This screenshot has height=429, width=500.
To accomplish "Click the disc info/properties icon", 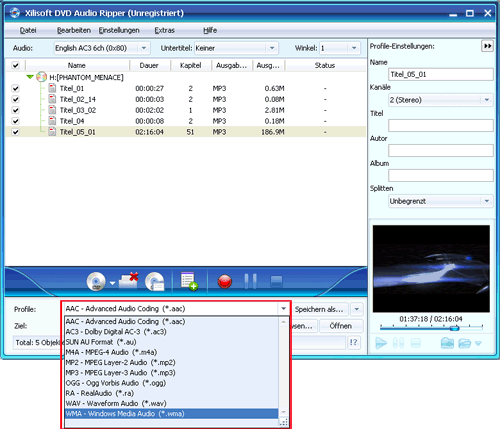I will click(155, 282).
